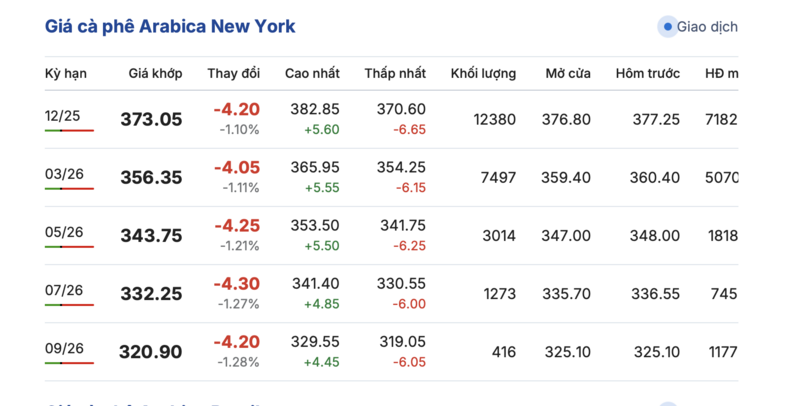This screenshot has width=800, height=406.
Task: Sort by Kỳ hạn column header
Action: 65,73
